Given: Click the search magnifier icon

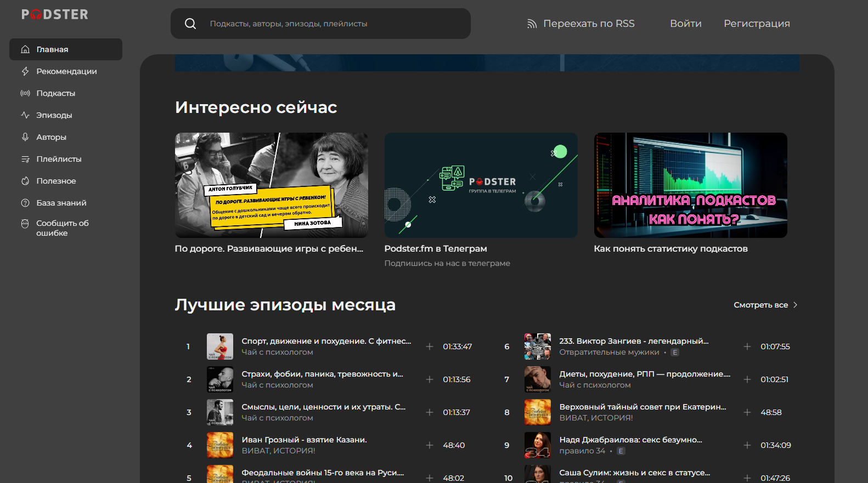Looking at the screenshot, I should [x=190, y=24].
